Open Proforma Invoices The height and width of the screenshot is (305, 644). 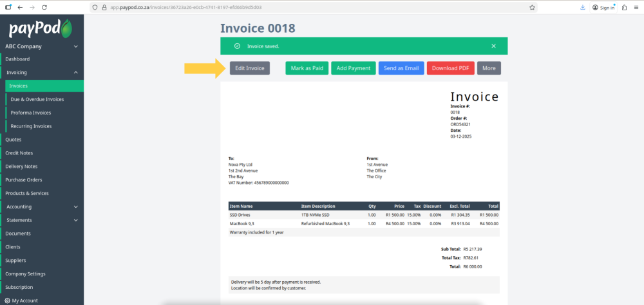click(31, 113)
